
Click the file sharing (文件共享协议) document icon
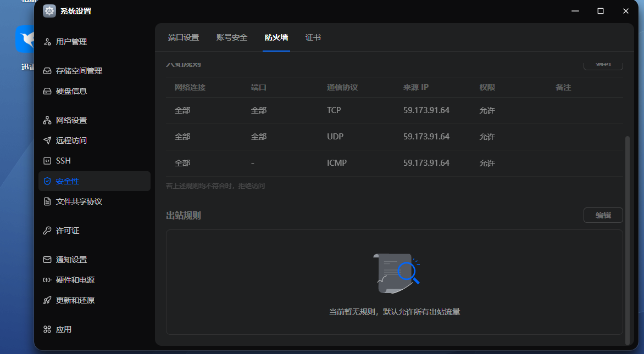coord(47,201)
